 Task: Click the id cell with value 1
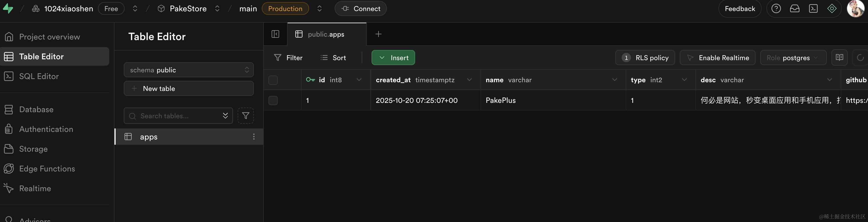[x=336, y=100]
